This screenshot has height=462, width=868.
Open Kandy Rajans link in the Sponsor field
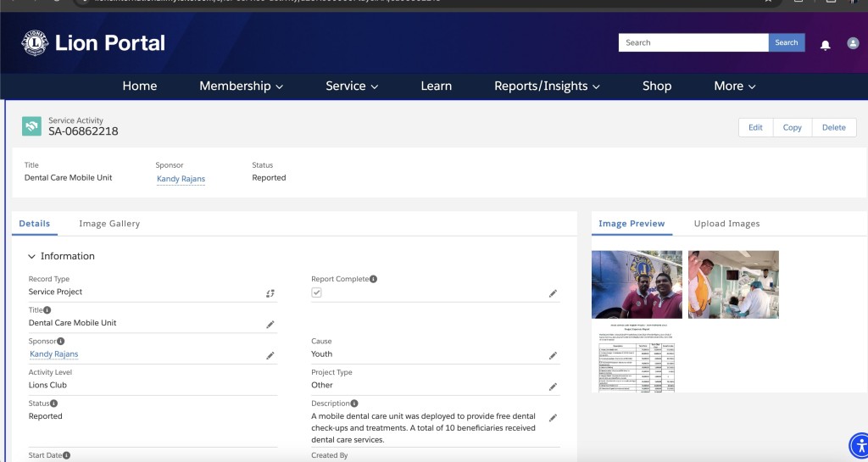click(53, 354)
